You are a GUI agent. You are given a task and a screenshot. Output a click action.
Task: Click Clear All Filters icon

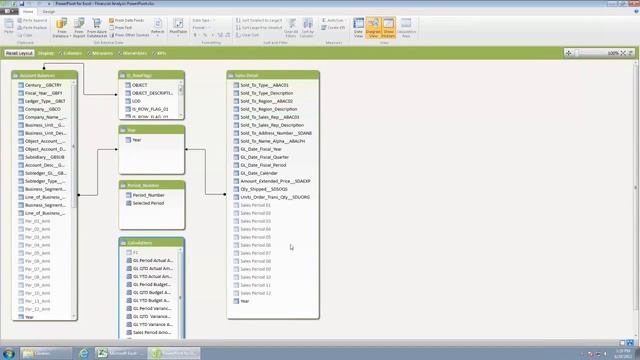pyautogui.click(x=291, y=28)
